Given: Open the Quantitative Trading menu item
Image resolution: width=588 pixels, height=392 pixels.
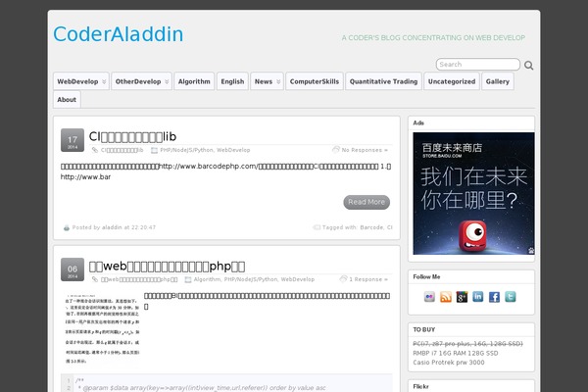Looking at the screenshot, I should pos(383,81).
